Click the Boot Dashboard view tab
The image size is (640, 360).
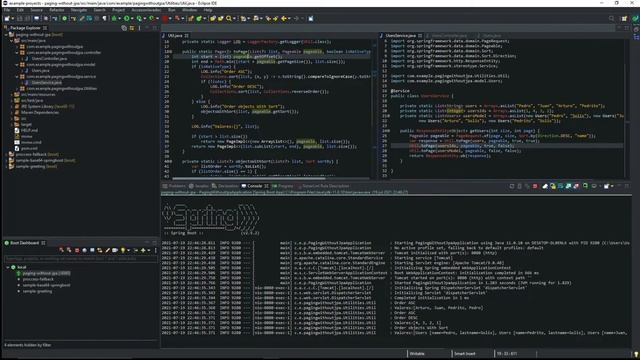tap(24, 243)
